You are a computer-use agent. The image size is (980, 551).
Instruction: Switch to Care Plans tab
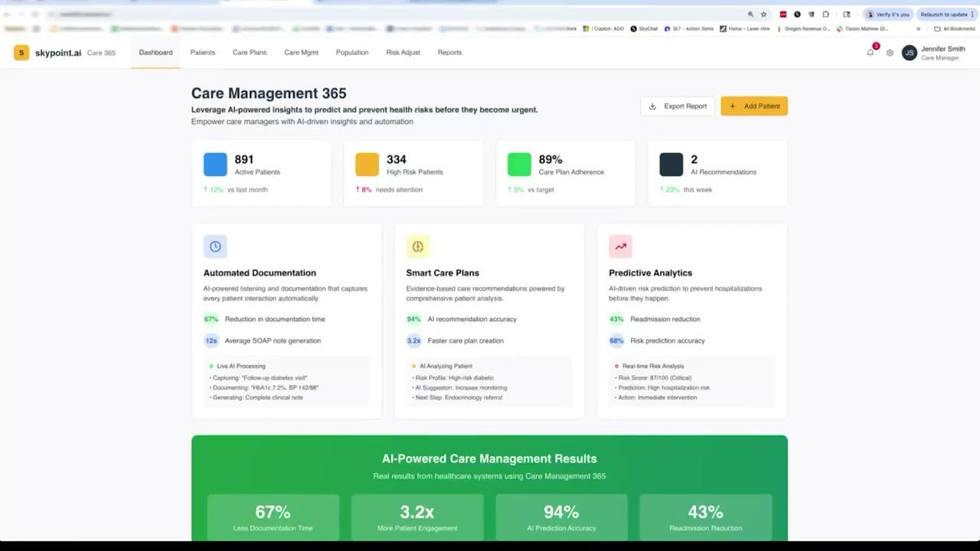250,53
